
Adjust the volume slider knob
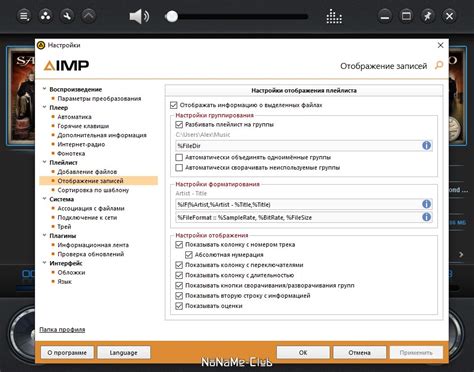[171, 16]
